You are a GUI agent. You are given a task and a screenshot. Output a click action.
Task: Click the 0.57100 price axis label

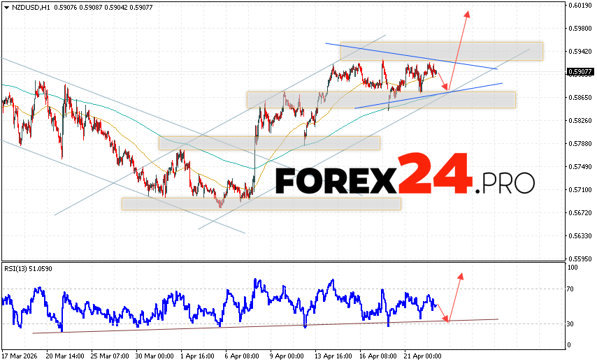581,189
